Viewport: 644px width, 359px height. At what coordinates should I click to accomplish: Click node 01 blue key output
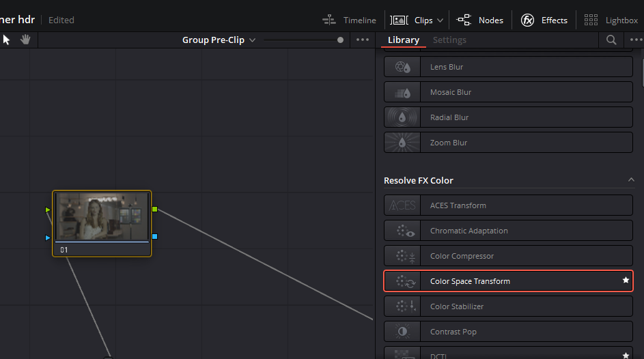155,236
